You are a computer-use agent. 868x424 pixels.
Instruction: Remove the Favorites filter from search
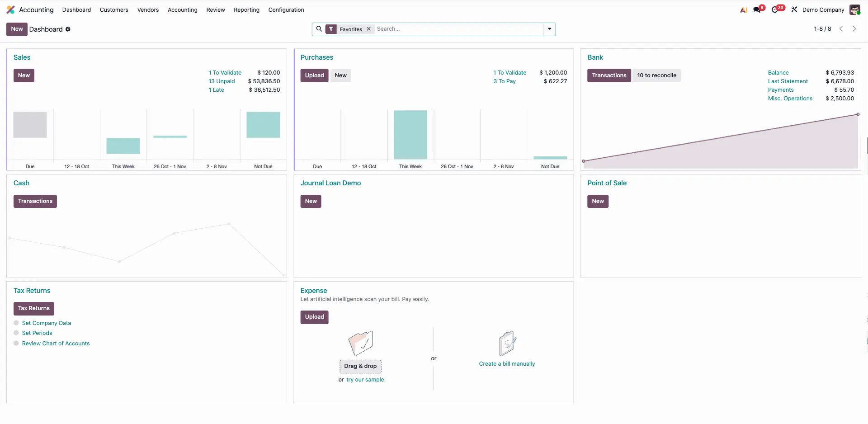(x=368, y=28)
